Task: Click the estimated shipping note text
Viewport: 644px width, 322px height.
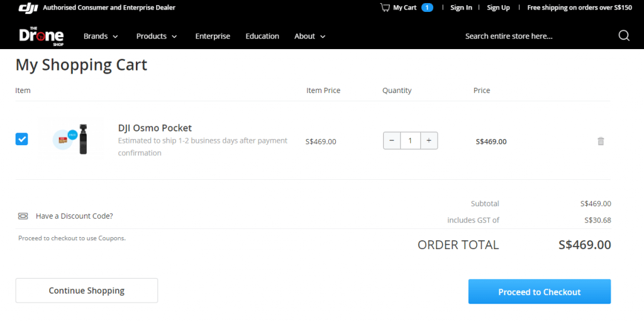Action: click(x=203, y=147)
